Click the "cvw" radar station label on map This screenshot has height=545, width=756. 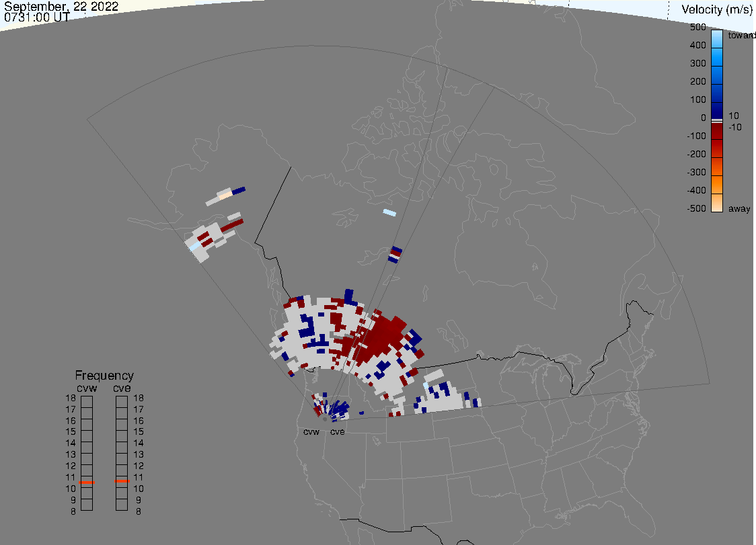[x=311, y=431]
